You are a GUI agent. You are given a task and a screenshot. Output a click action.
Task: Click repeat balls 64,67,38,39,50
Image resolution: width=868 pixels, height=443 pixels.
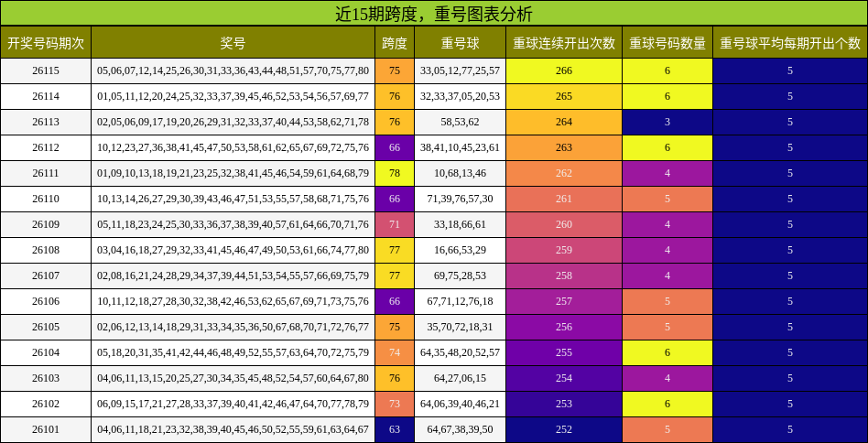point(460,429)
